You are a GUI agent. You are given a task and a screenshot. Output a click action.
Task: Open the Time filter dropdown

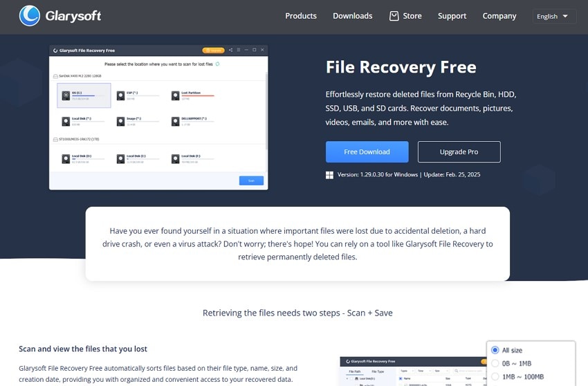click(x=424, y=371)
